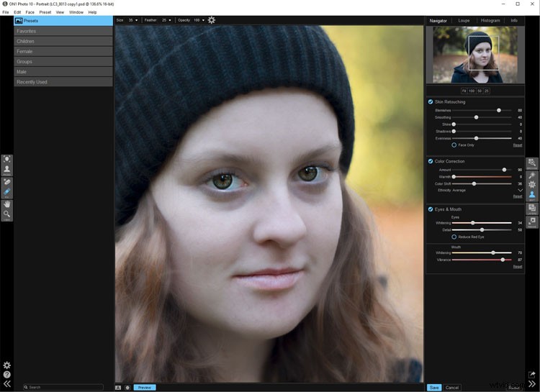Expand the Favorites preset category
This screenshot has width=540, height=392.
coord(63,31)
